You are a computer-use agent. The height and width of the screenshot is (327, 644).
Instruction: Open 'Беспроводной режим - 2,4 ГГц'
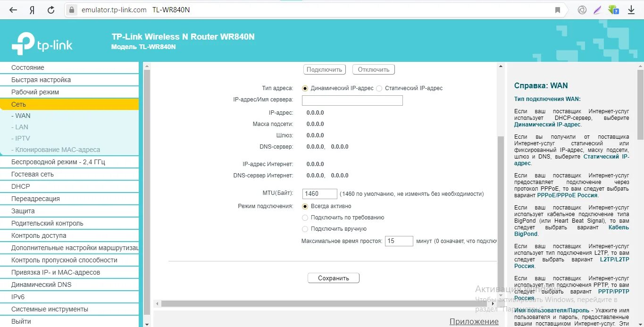(x=69, y=162)
